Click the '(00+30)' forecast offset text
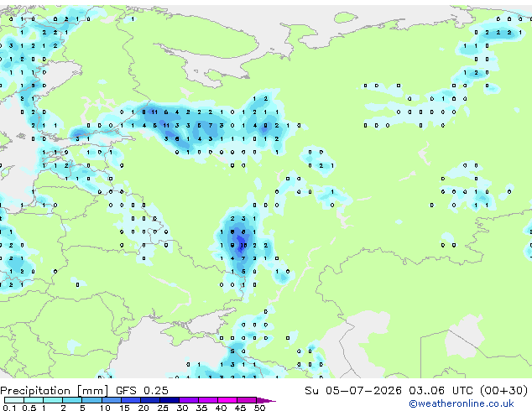The image size is (532, 411). 503,391
